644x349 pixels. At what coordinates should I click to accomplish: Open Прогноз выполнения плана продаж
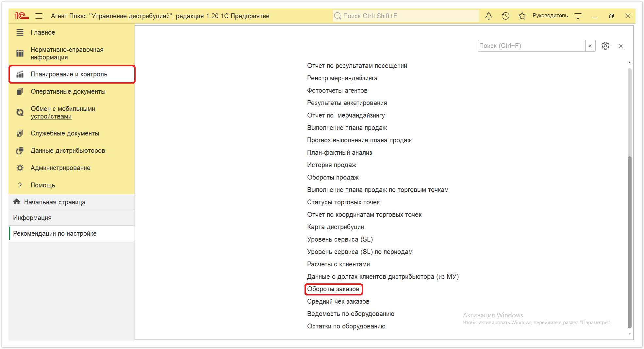tap(359, 140)
